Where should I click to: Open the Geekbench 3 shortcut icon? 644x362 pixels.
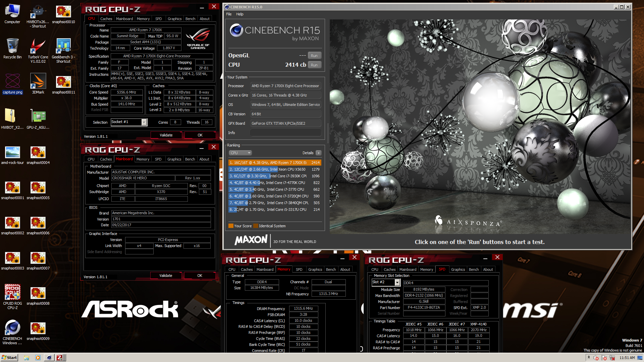[63, 50]
